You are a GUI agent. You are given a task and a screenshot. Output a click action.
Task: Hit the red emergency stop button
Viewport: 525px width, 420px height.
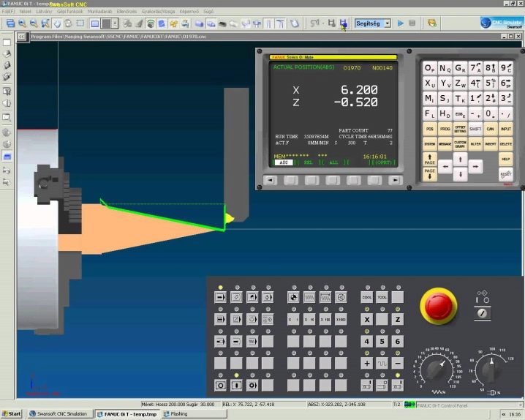tap(438, 307)
